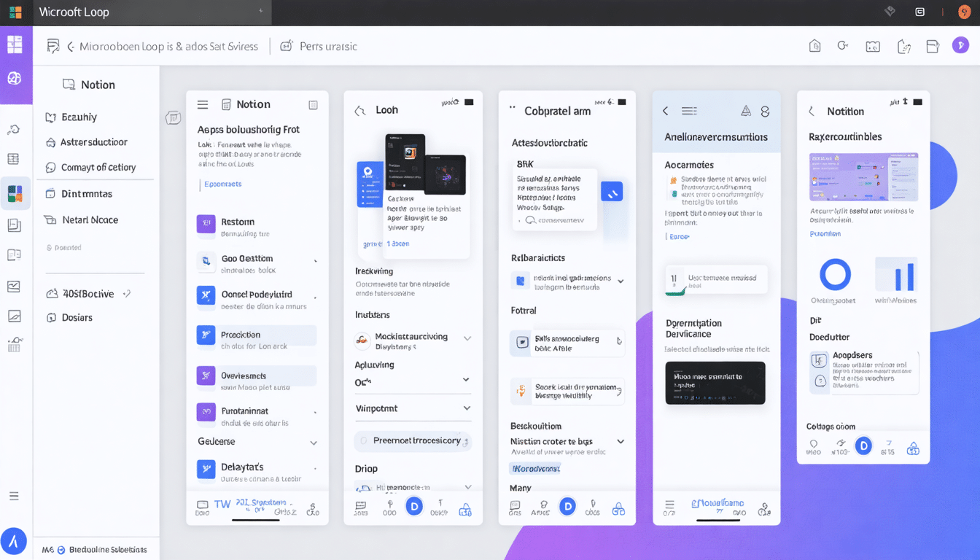
Task: Open the gallery icon in the top-right toolbar
Action: [x=873, y=47]
